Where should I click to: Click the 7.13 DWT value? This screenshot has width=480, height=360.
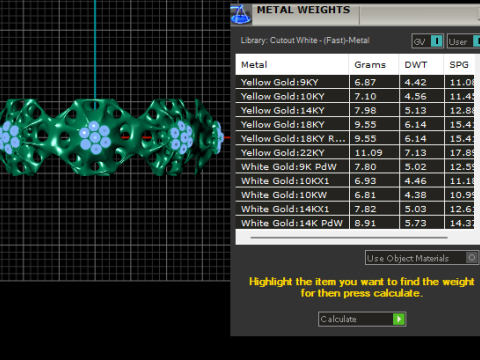(415, 153)
